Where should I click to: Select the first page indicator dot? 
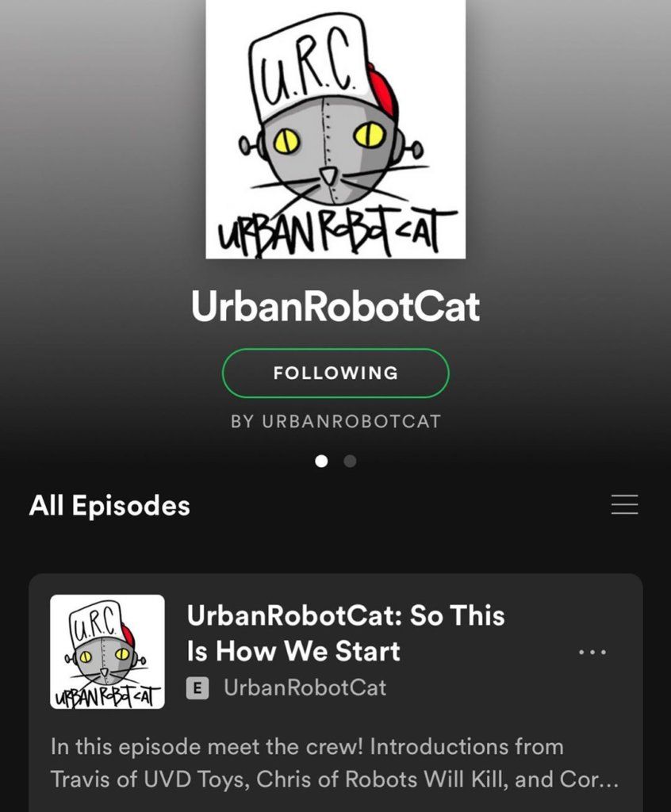coord(321,461)
